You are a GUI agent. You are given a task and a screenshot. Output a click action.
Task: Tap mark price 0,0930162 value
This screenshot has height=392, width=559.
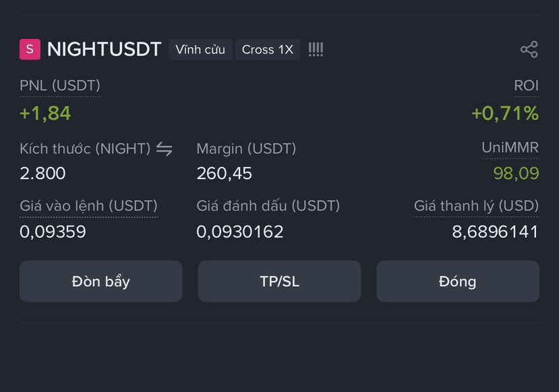point(240,232)
